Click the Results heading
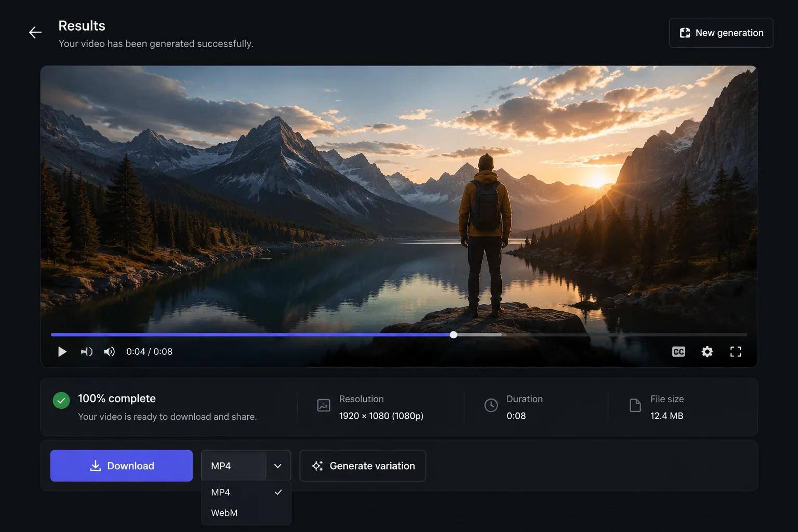Screen dimensions: 798x532 pos(82,25)
